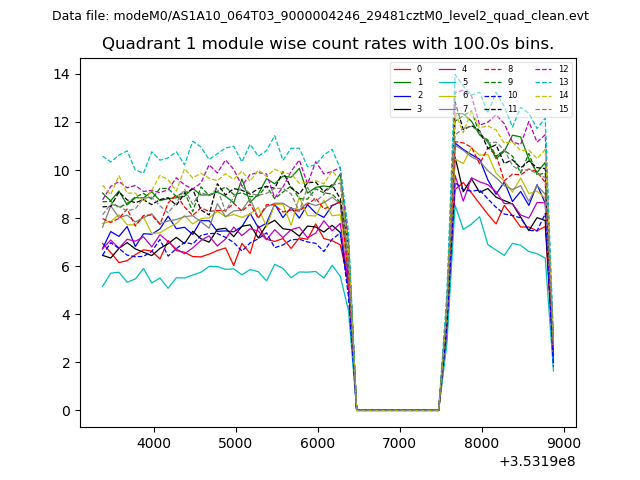Click the y-axis tick label 12

pyautogui.click(x=59, y=122)
